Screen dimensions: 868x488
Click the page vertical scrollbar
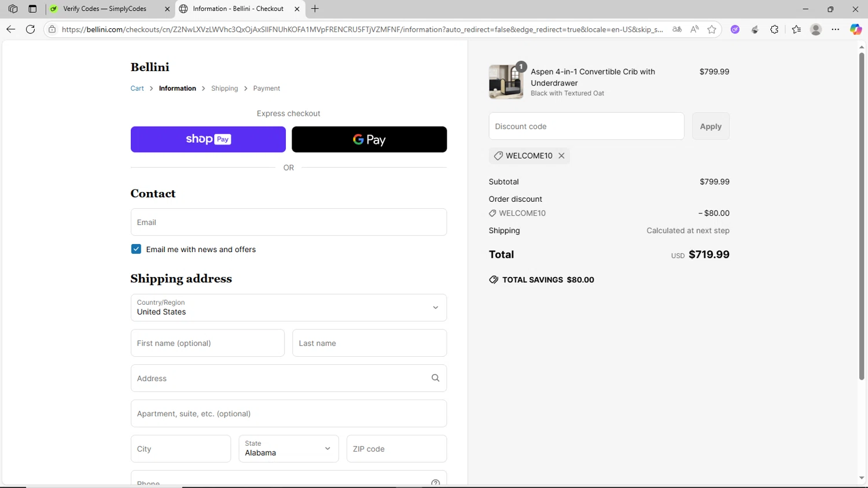coord(862,216)
